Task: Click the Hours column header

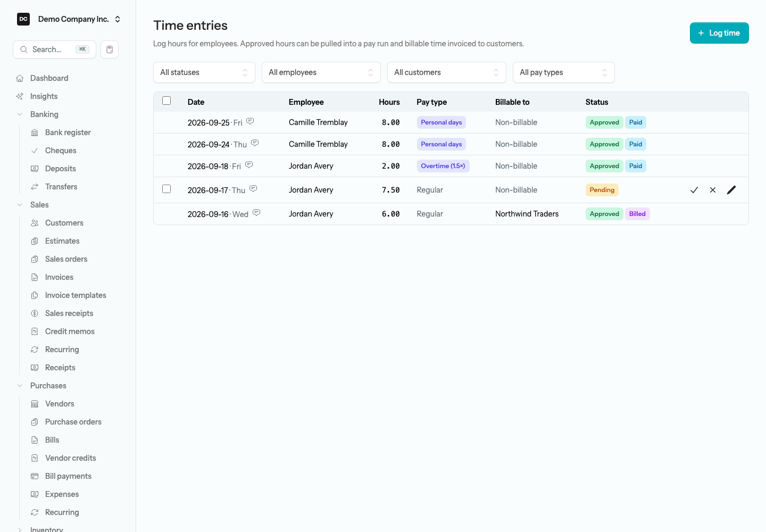Action: 389,102
